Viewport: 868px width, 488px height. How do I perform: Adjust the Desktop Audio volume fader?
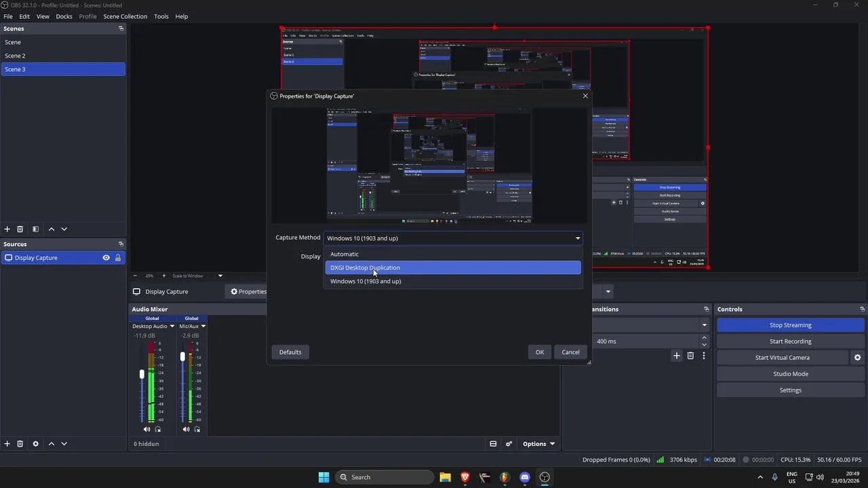(142, 374)
